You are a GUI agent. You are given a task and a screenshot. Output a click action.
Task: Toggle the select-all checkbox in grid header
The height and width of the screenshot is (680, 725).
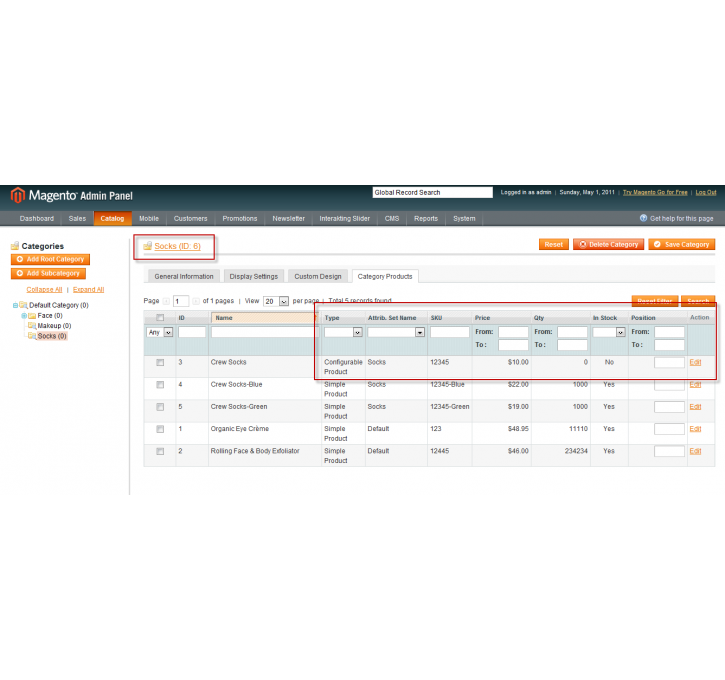160,318
